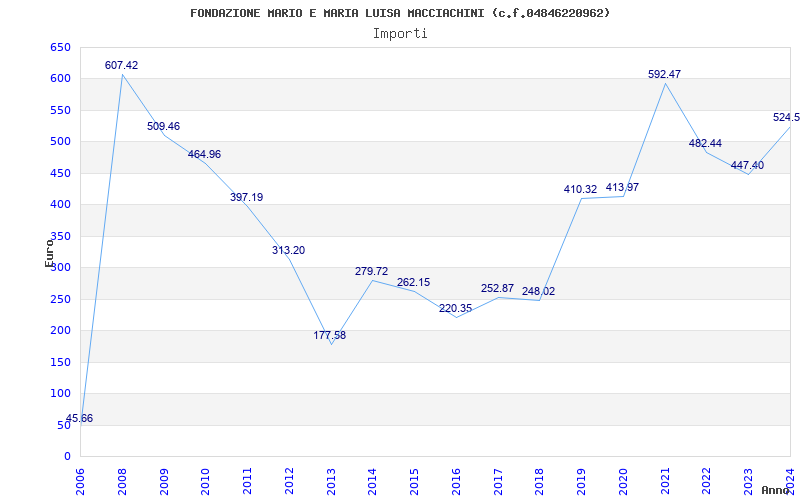800x500 pixels.
Task: Select the 2023 year axis label
Action: 748,481
